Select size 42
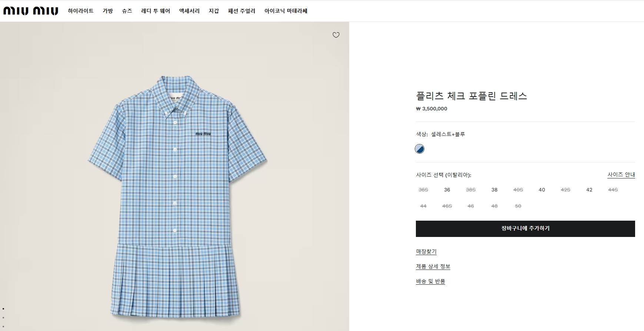Viewport: 644px width, 331px height. tap(589, 190)
